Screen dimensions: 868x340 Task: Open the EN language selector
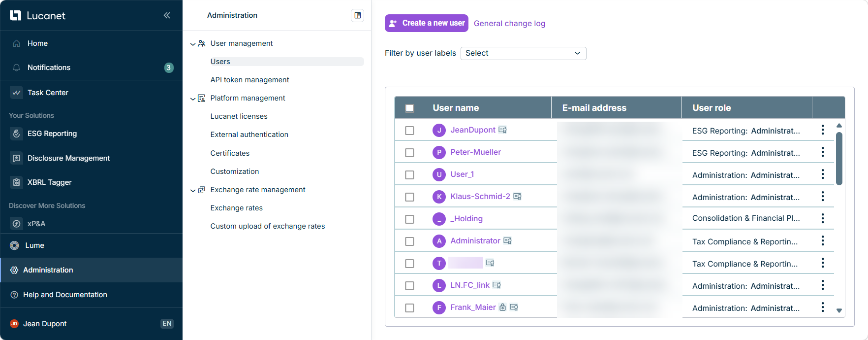click(167, 324)
